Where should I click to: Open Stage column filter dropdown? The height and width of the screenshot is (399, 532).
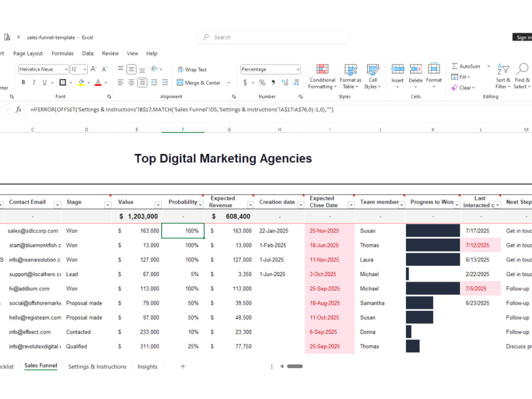tap(107, 205)
